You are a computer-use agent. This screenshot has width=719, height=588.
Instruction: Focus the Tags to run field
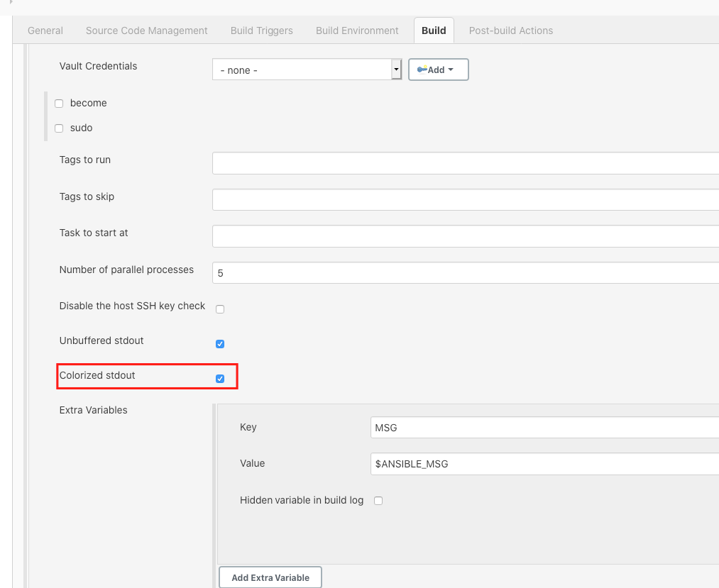point(466,163)
